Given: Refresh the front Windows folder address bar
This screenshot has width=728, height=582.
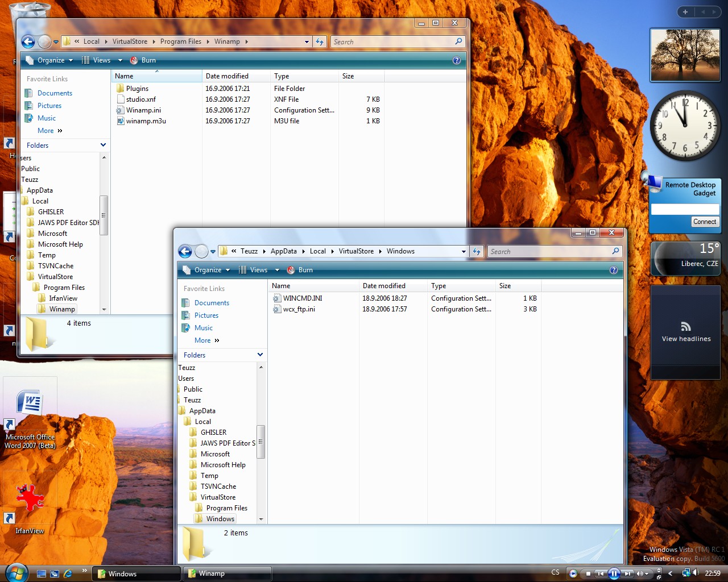Looking at the screenshot, I should pyautogui.click(x=477, y=251).
